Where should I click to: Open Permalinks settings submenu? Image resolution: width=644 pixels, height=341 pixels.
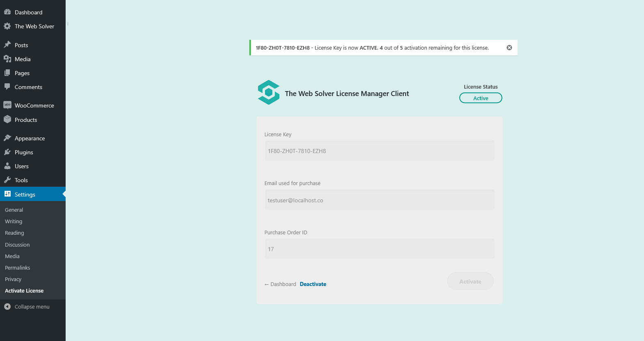click(x=18, y=268)
